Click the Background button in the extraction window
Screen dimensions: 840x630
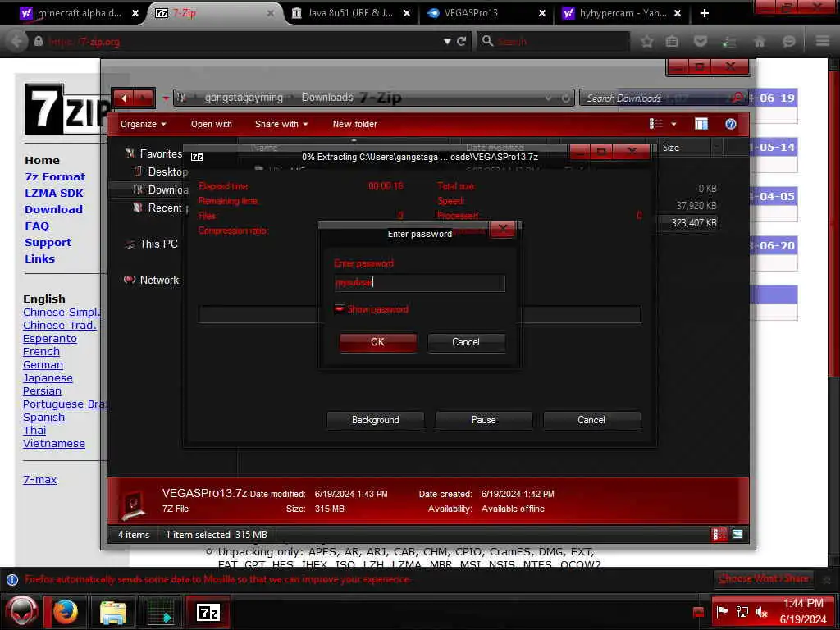[x=375, y=420]
